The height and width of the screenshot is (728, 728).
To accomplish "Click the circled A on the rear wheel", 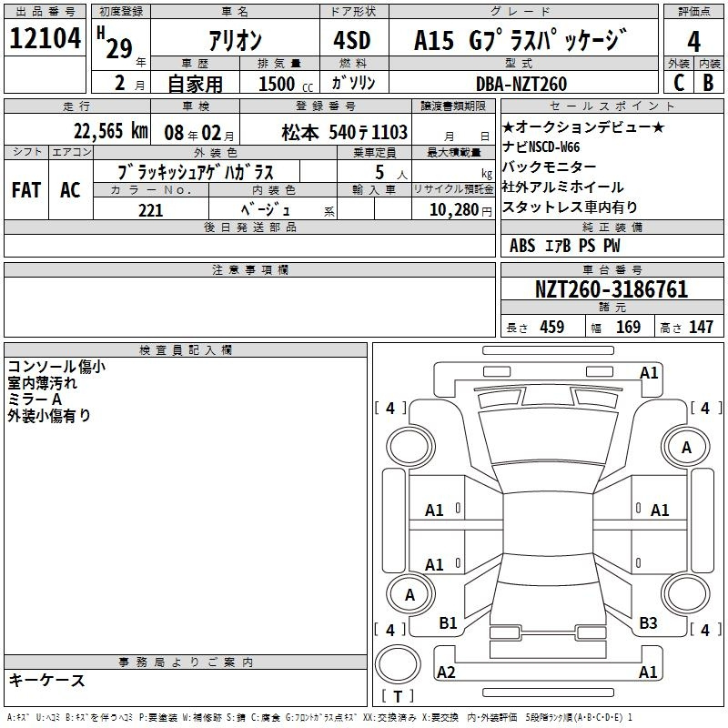I will coord(409,594).
